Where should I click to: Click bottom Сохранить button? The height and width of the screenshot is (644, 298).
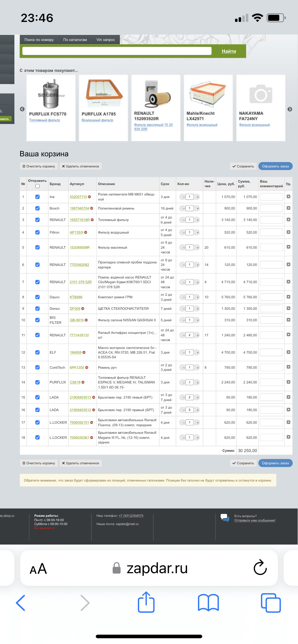tap(243, 463)
